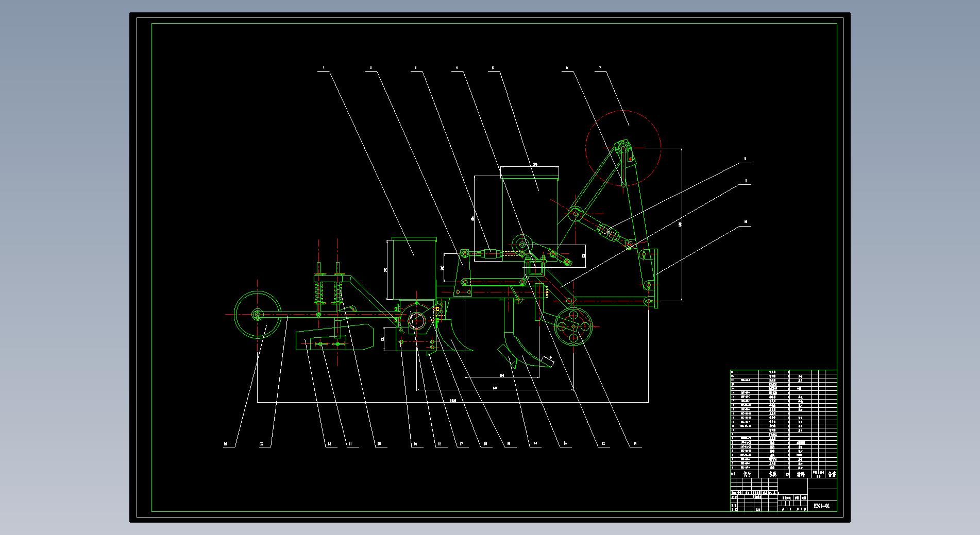
Task: Select the vertical hitch plate at right end
Action: pyautogui.click(x=654, y=278)
